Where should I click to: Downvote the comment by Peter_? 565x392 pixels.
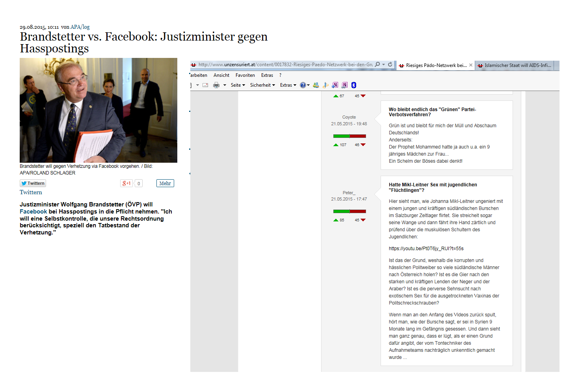[363, 220]
